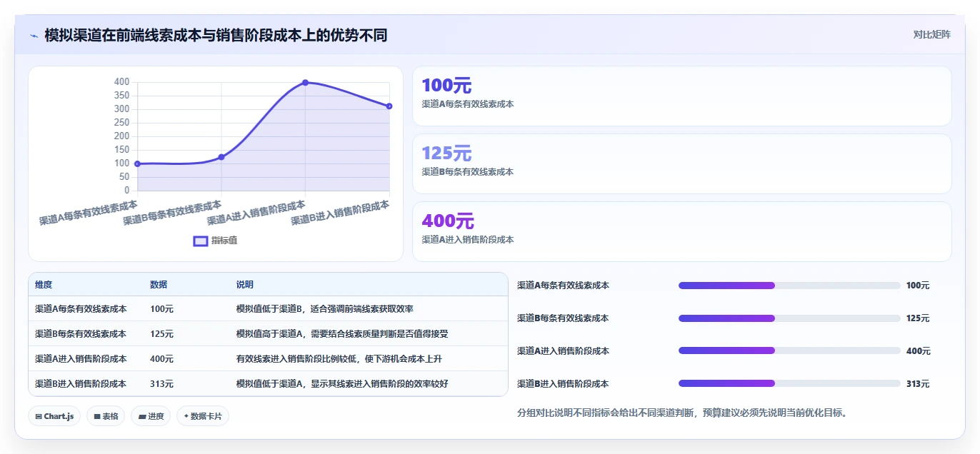Viewport: 980px width, 454px height.
Task: Click the 对比矩阵 label in header
Action: pyautogui.click(x=931, y=34)
